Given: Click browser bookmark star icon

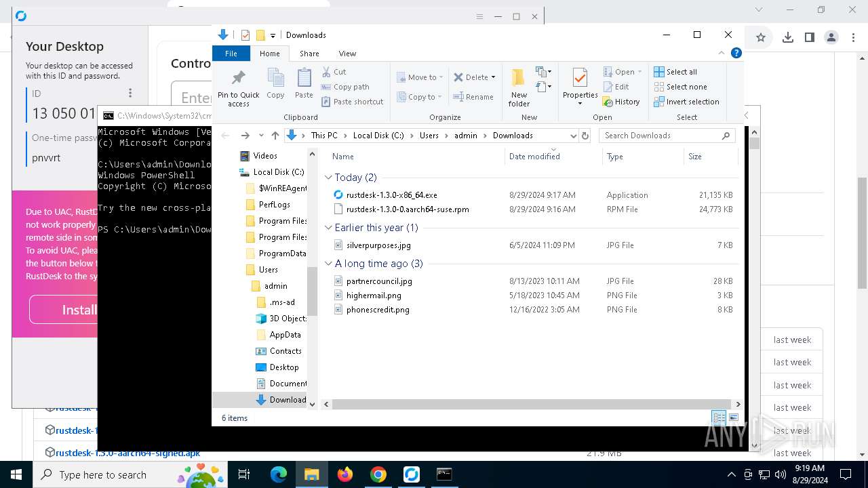Looking at the screenshot, I should pos(761,38).
